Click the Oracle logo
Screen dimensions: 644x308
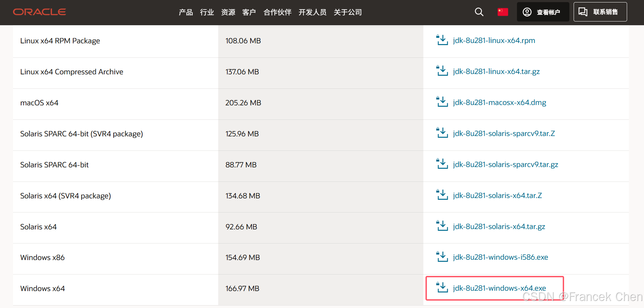[39, 12]
